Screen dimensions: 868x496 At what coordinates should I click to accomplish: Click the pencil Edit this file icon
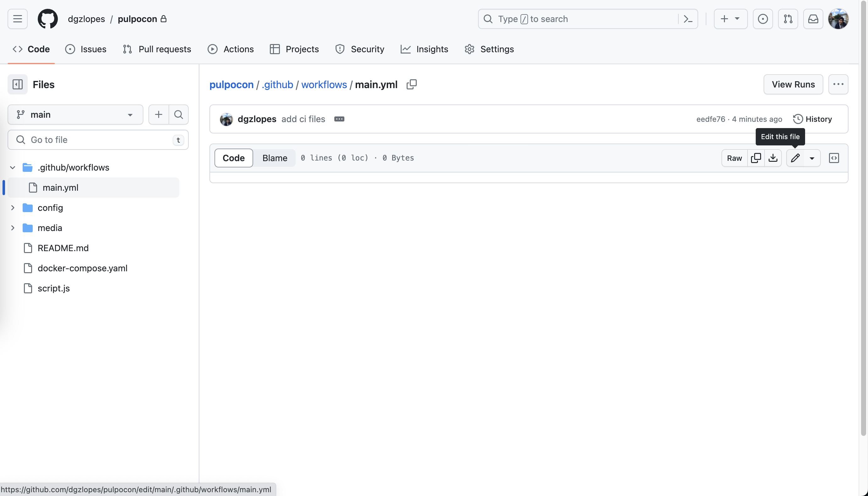click(x=795, y=158)
